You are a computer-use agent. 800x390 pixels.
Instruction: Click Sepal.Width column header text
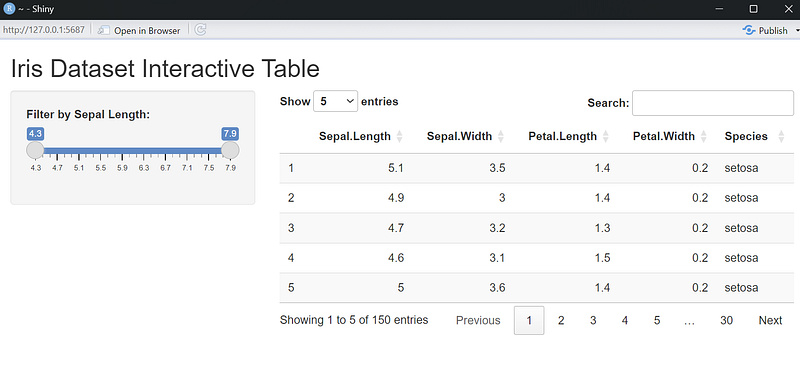(459, 136)
